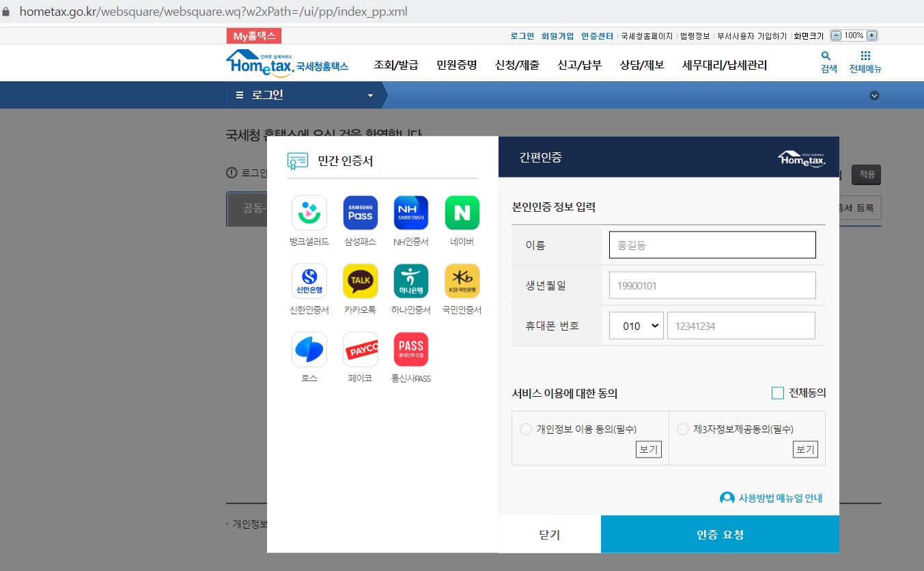The height and width of the screenshot is (571, 924).
Task: Select the 하나인증서 icon
Action: [x=411, y=281]
